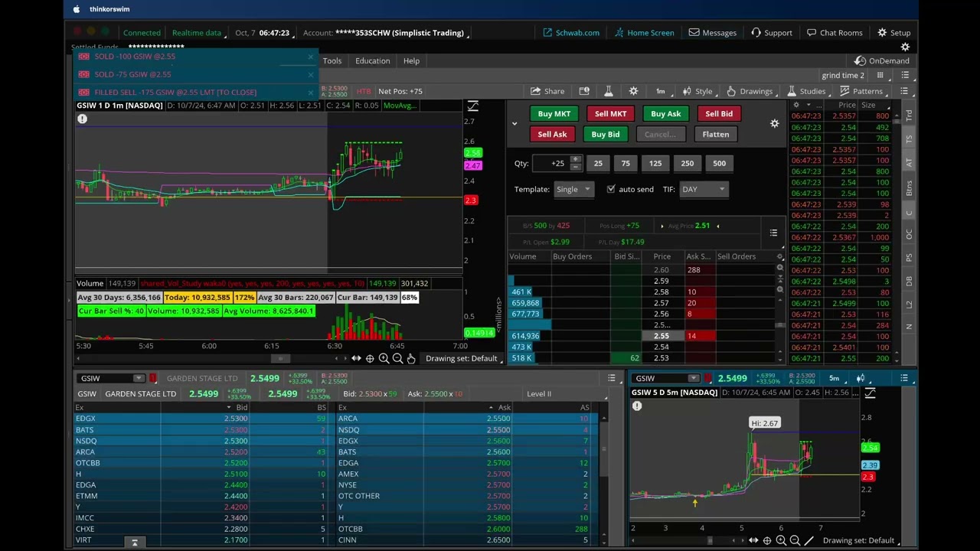This screenshot has height=551, width=980.
Task: Open the Template Single dropdown
Action: pyautogui.click(x=573, y=189)
